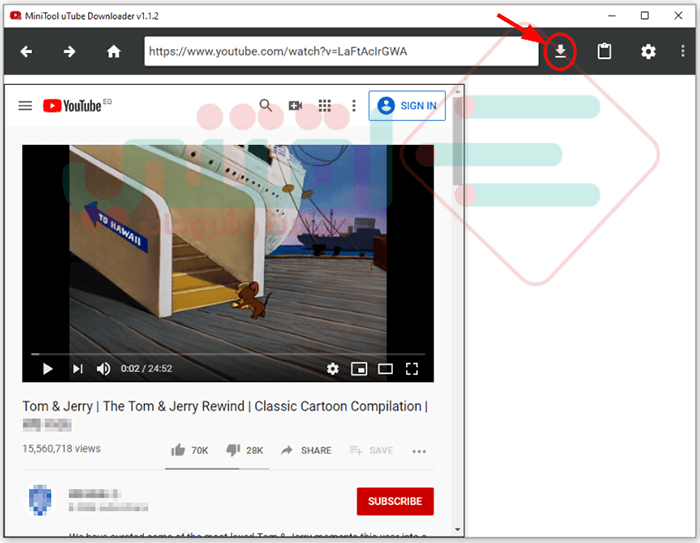Open downloader settings gear

pyautogui.click(x=648, y=52)
